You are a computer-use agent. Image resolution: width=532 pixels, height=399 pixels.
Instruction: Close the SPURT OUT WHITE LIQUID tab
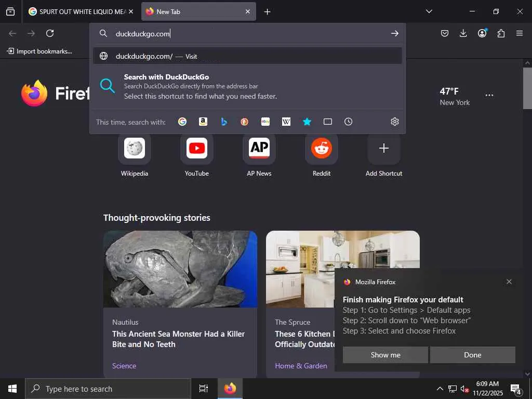click(x=131, y=11)
